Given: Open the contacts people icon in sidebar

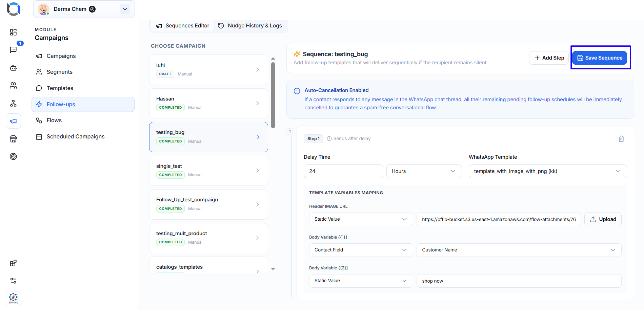Looking at the screenshot, I should tap(13, 85).
